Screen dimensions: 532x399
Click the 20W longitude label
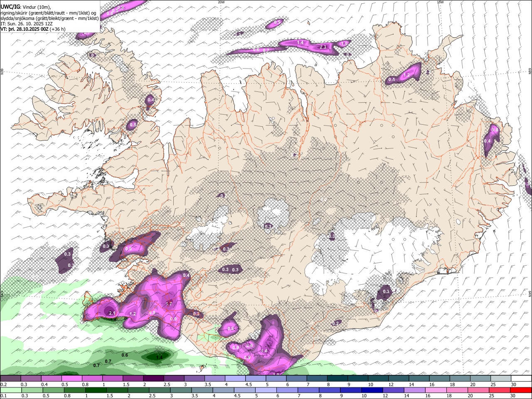(221, 2)
